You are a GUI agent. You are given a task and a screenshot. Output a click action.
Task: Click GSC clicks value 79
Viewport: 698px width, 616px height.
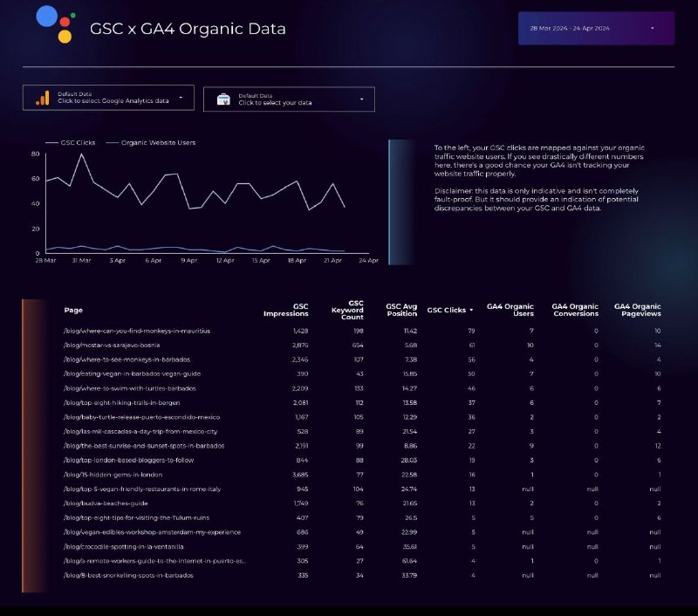[x=471, y=331]
